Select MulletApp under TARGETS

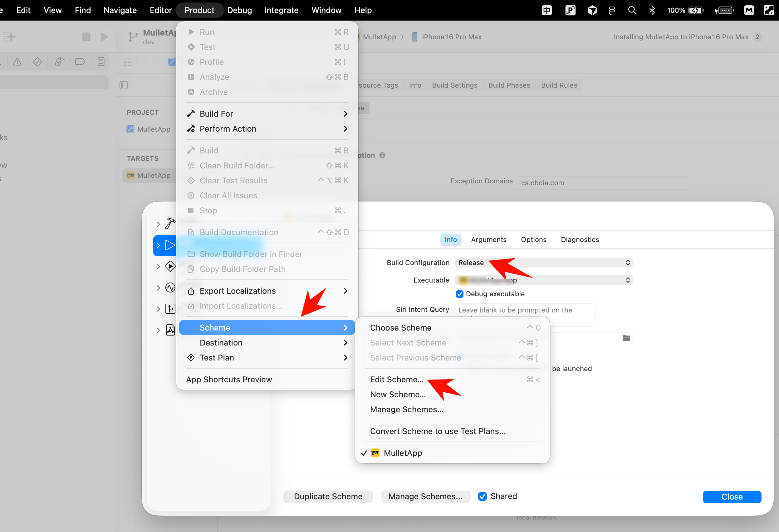pyautogui.click(x=149, y=175)
